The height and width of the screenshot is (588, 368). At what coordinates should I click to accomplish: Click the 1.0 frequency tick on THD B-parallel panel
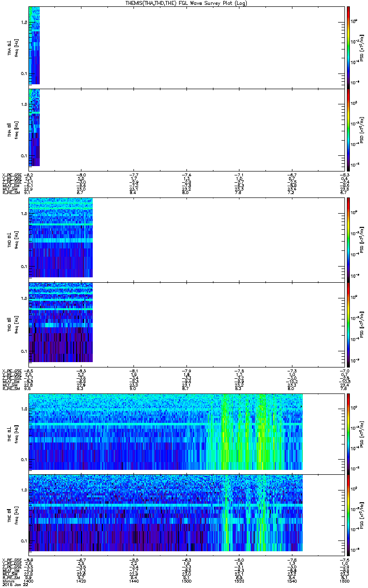click(25, 298)
